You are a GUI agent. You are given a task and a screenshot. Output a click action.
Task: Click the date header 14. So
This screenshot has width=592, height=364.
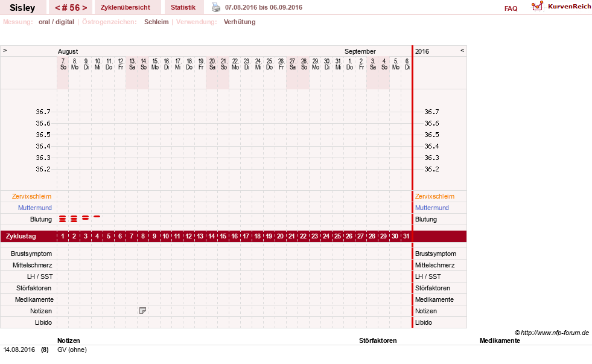coord(144,64)
